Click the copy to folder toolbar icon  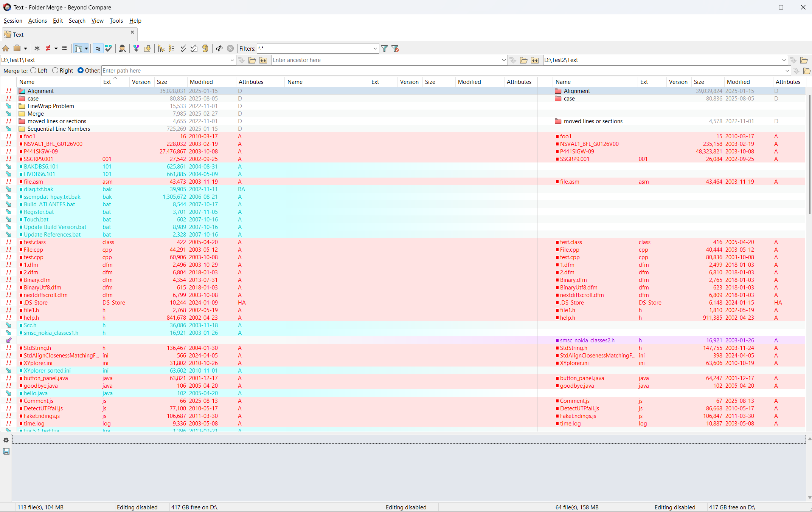(x=147, y=48)
